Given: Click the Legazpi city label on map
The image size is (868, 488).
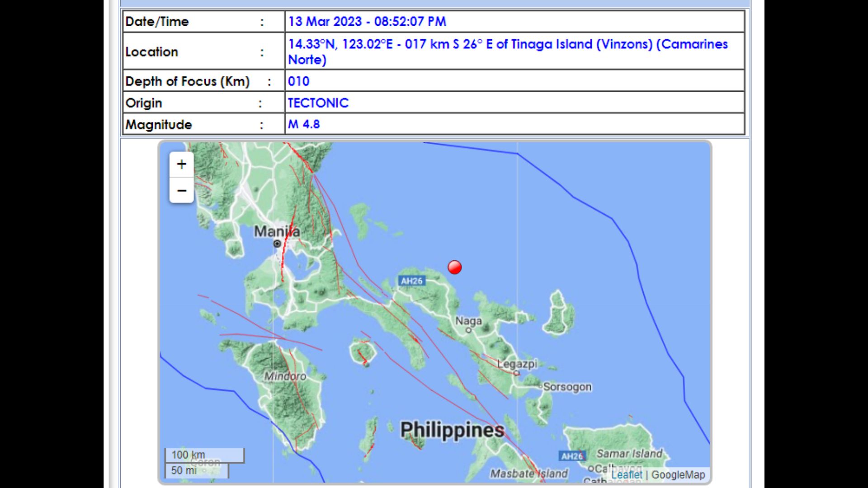Looking at the screenshot, I should pos(517,364).
